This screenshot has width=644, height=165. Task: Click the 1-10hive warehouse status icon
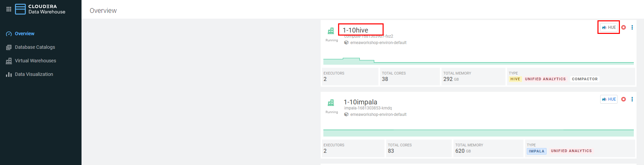click(x=331, y=31)
